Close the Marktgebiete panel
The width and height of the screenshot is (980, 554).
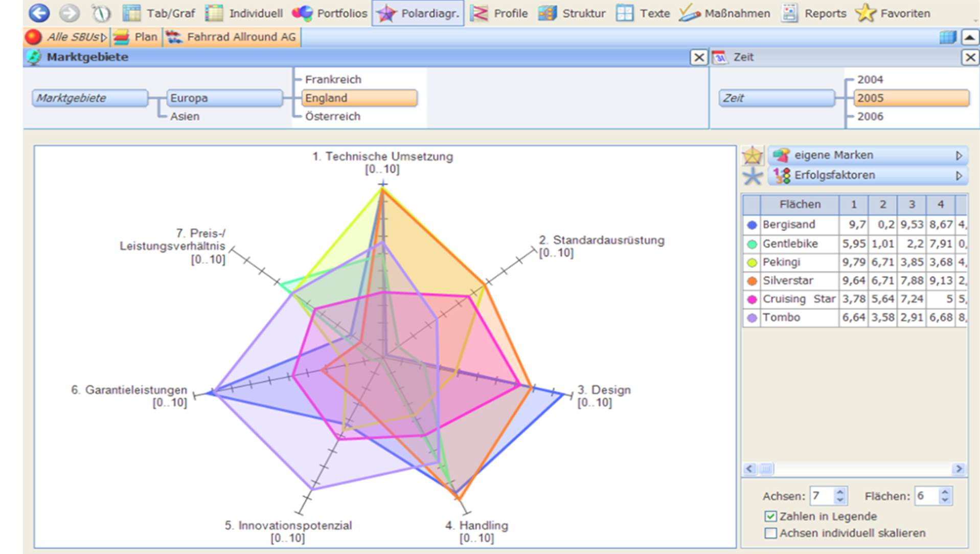698,57
